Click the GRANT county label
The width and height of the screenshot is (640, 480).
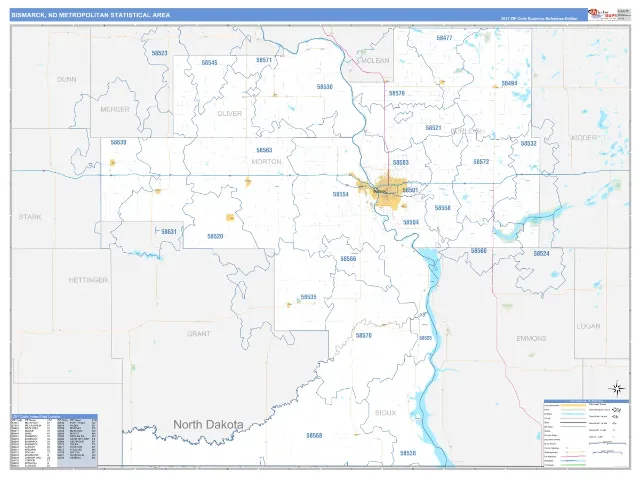pos(199,333)
